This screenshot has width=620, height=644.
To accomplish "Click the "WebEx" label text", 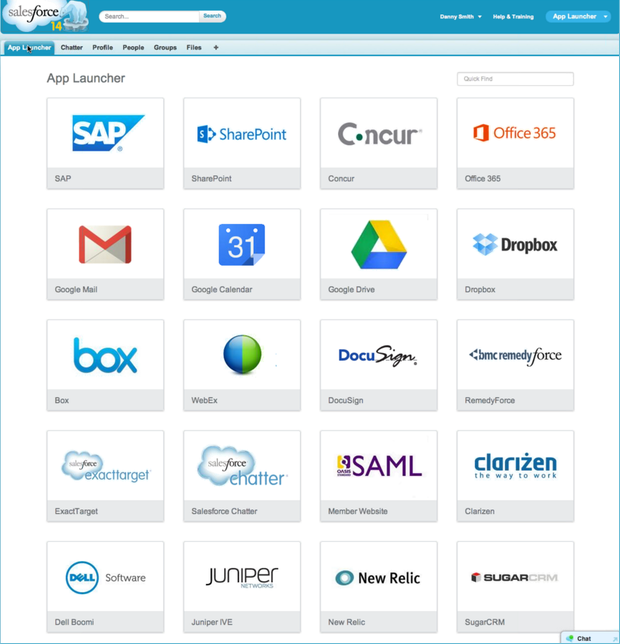I will click(204, 400).
